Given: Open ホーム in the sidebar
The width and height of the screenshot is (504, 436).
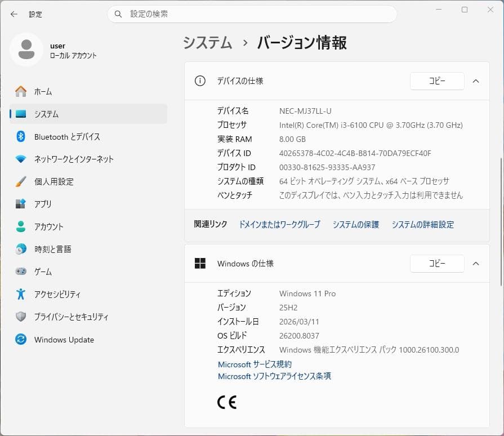Looking at the screenshot, I should (88, 92).
